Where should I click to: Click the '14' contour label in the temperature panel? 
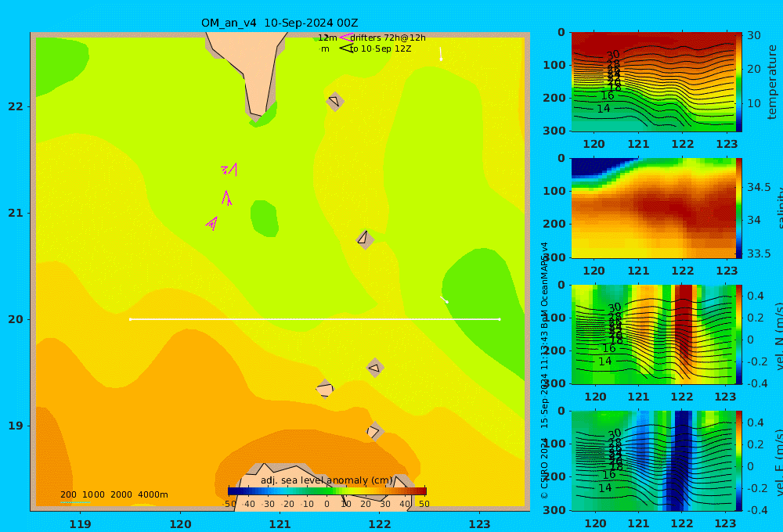point(603,108)
